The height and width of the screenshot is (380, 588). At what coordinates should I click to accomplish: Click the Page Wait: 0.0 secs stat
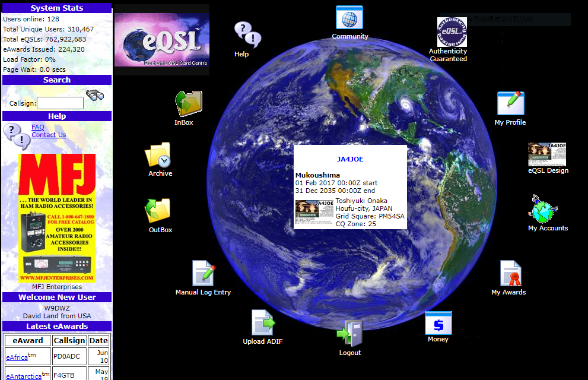34,69
